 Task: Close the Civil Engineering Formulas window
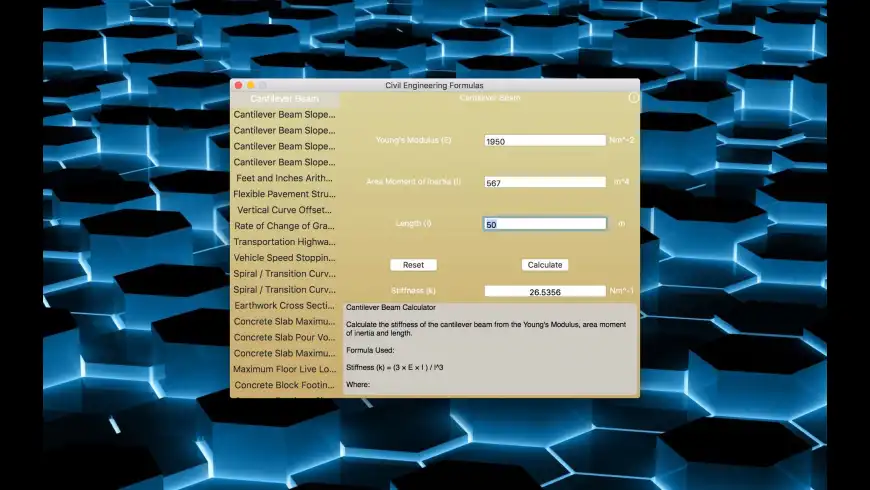tap(239, 85)
